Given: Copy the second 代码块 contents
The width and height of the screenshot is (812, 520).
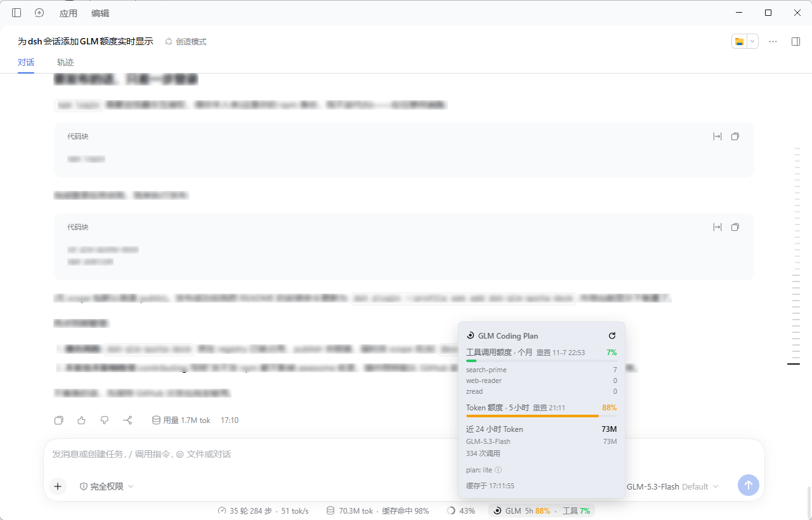Looking at the screenshot, I should point(735,227).
